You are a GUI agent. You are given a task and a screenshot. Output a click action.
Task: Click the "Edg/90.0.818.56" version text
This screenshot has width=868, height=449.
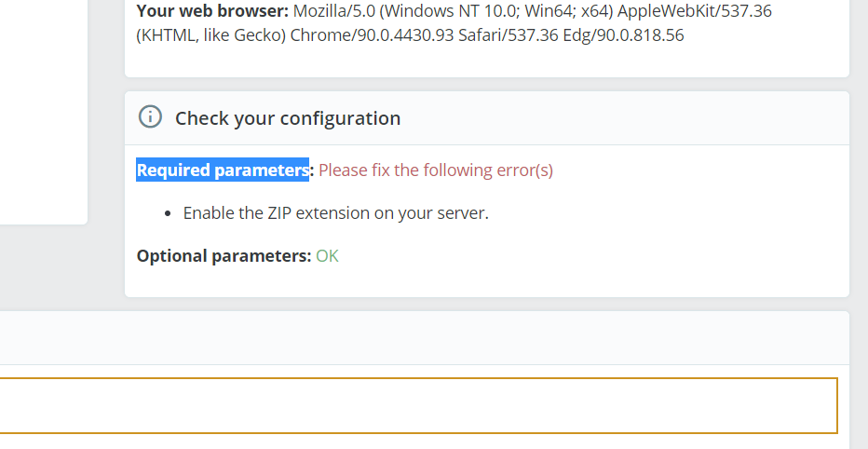pos(623,34)
